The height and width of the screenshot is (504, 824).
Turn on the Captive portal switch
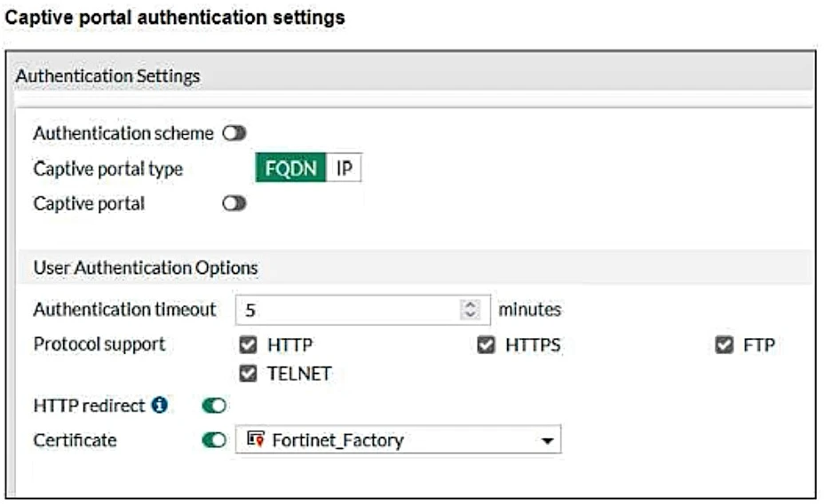pyautogui.click(x=234, y=204)
